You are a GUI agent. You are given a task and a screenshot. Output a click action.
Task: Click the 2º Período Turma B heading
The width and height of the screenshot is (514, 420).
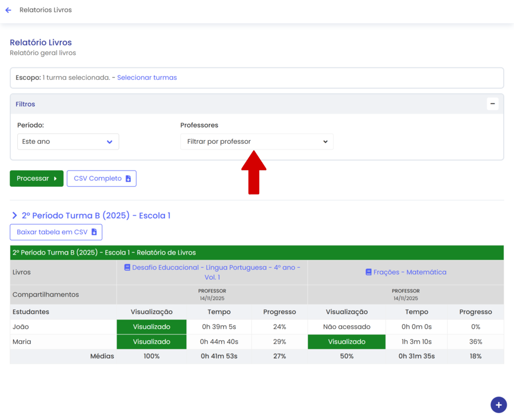click(96, 216)
